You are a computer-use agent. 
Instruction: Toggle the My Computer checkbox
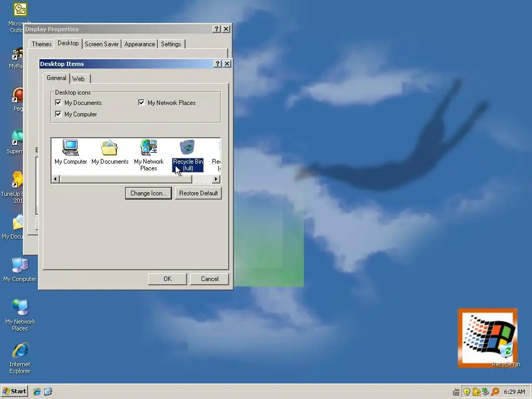click(x=58, y=114)
